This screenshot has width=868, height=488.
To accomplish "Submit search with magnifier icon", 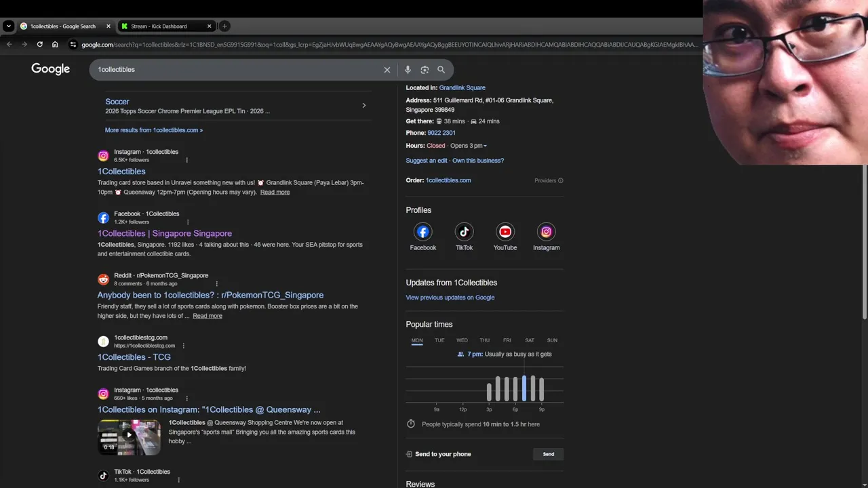I will [x=441, y=70].
